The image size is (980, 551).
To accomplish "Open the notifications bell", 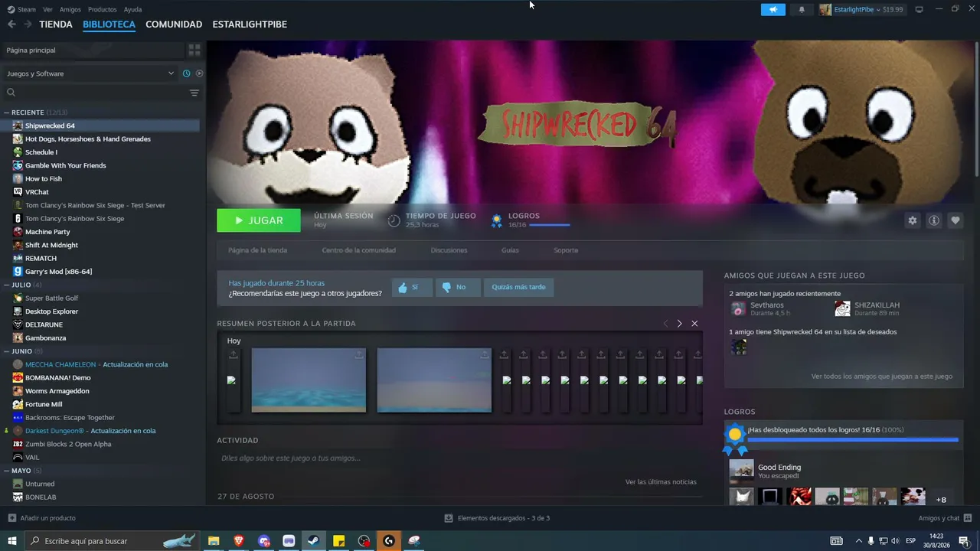I will point(802,9).
